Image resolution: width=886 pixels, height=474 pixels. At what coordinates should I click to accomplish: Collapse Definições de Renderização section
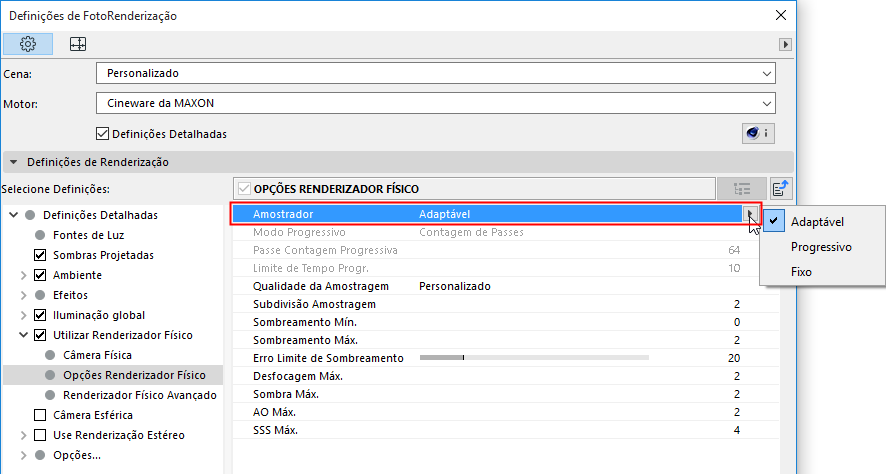[x=14, y=162]
